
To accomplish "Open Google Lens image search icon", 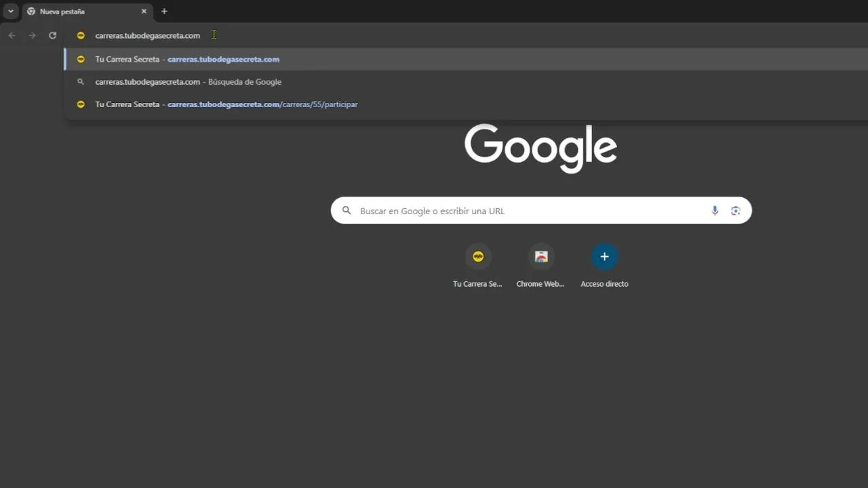I will [736, 211].
